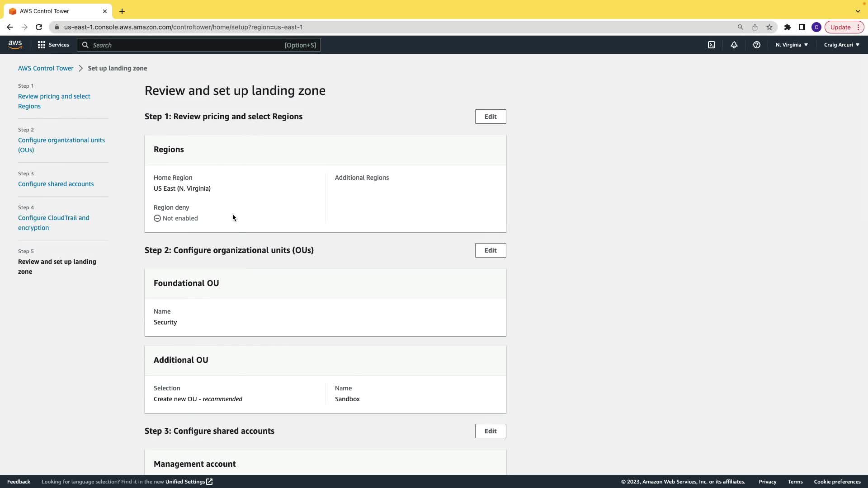This screenshot has width=868, height=488.
Task: Open the notifications bell
Action: pos(734,45)
